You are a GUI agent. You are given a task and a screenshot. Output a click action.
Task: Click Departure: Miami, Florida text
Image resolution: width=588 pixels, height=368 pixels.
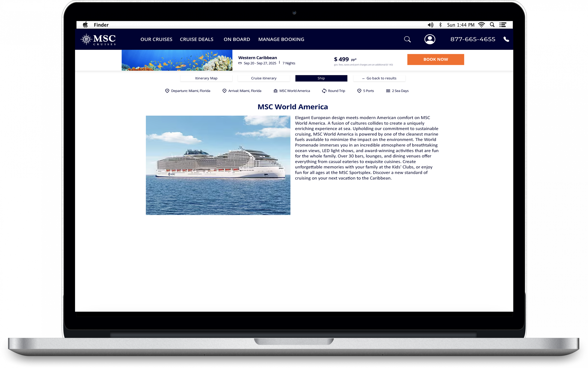191,91
